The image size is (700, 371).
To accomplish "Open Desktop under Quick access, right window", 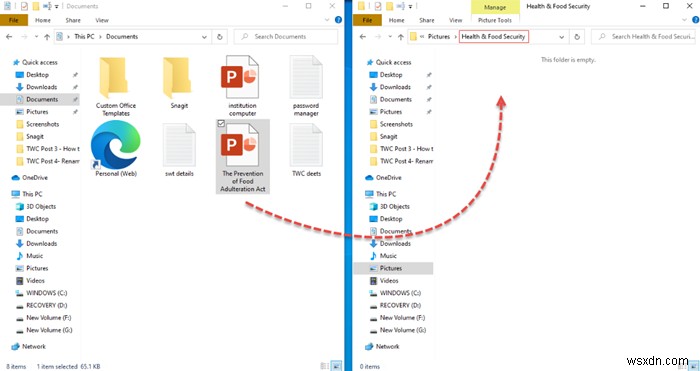I will pos(391,75).
